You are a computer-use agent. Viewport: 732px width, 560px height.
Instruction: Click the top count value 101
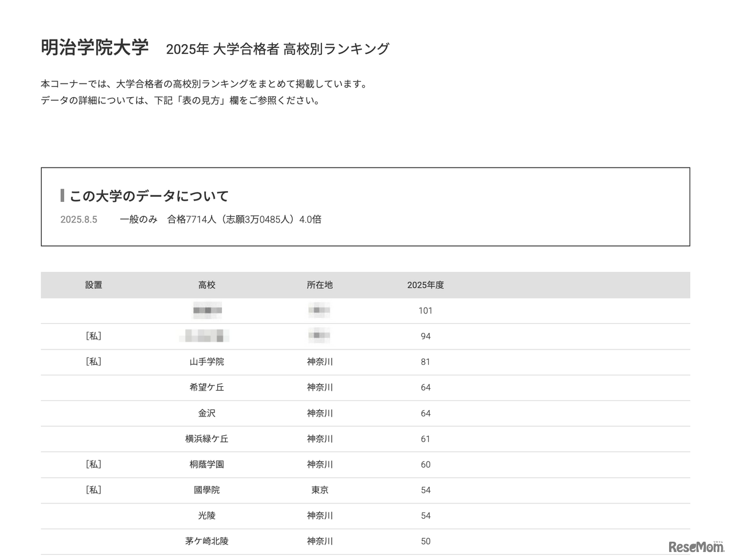pos(425,311)
